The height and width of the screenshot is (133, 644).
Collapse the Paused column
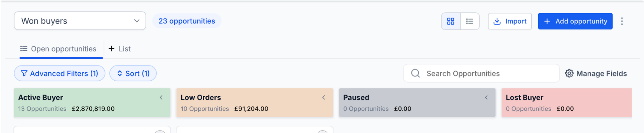[x=486, y=98]
